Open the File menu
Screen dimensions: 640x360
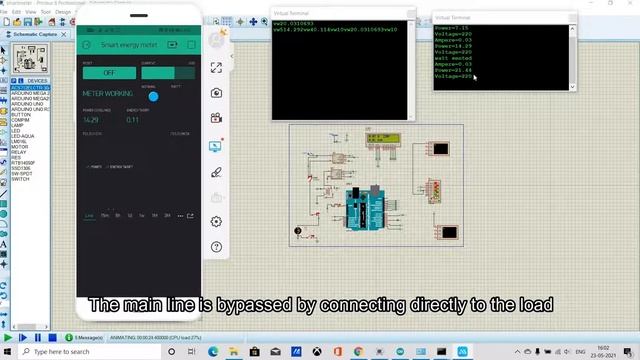pyautogui.click(x=4, y=12)
